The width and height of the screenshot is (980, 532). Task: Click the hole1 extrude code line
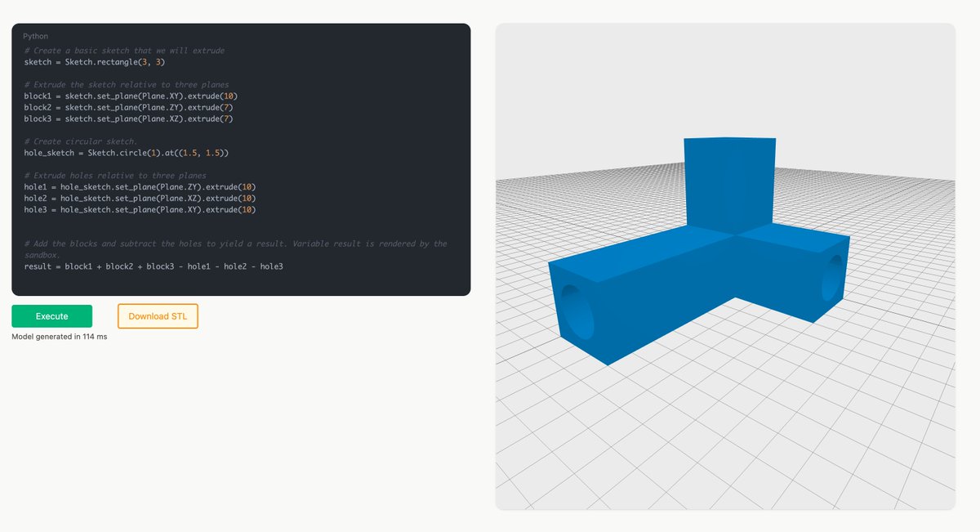(x=140, y=187)
